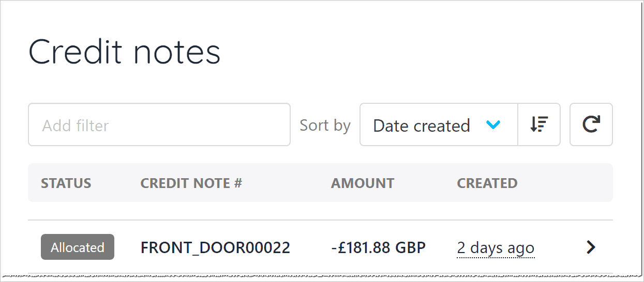This screenshot has width=644, height=282.
Task: Toggle the sort direction icon
Action: tap(539, 124)
